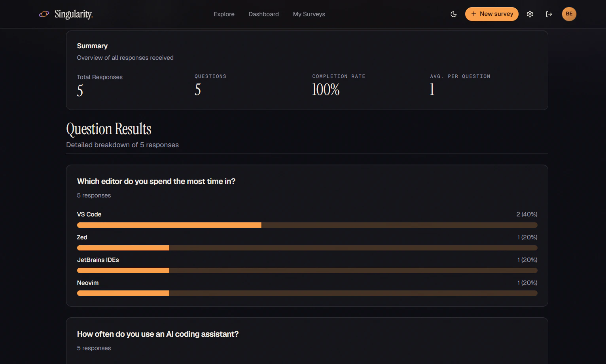Click the Avg. Per Question label
606x364 pixels.
point(460,76)
